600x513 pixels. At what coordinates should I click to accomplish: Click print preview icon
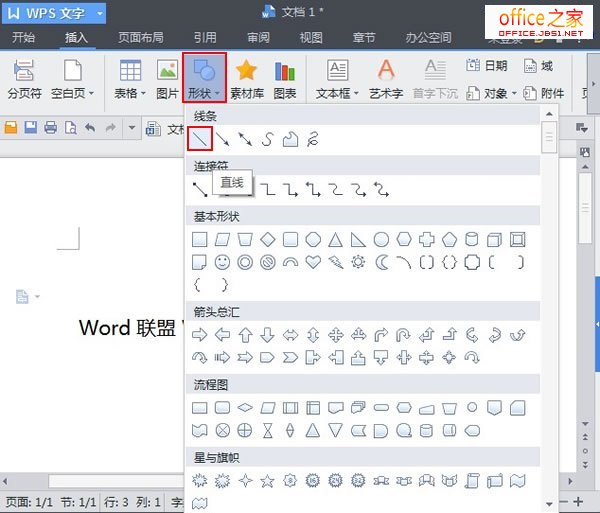pyautogui.click(x=70, y=127)
